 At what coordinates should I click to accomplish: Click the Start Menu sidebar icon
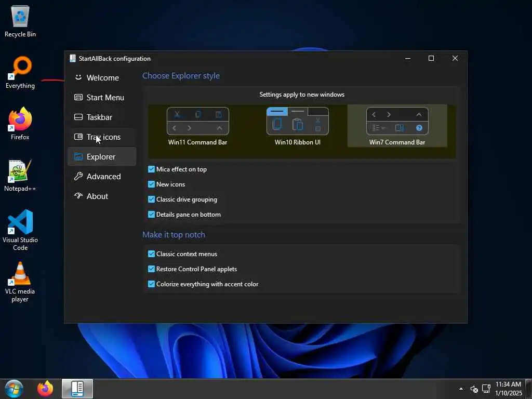pos(78,97)
